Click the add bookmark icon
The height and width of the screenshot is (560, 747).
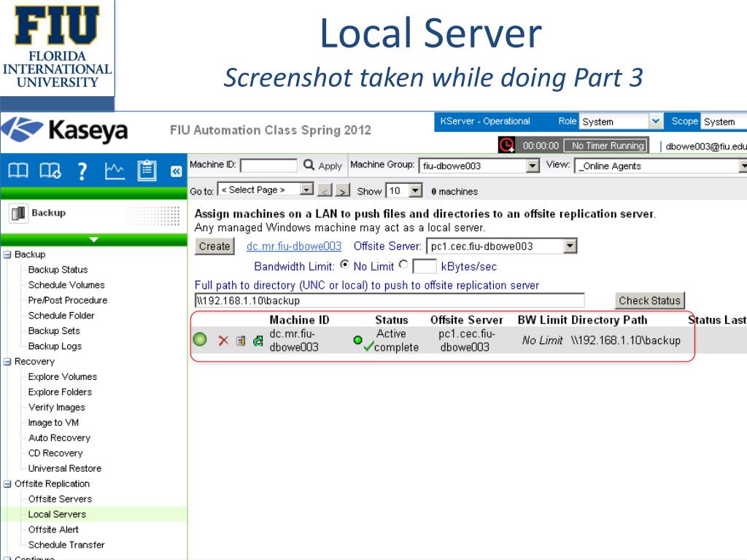click(50, 170)
